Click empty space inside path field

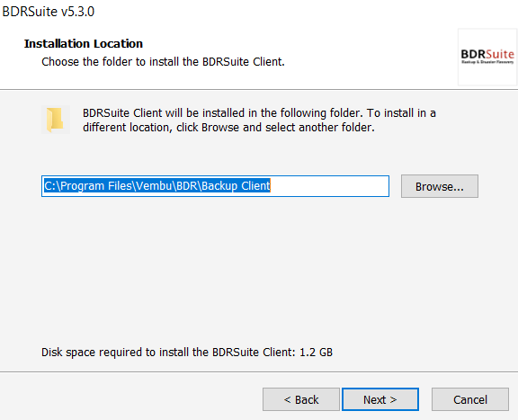(329, 186)
